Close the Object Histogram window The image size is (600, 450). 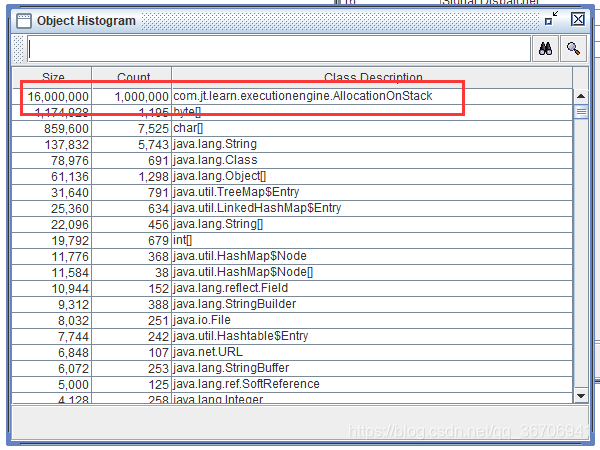[x=578, y=19]
